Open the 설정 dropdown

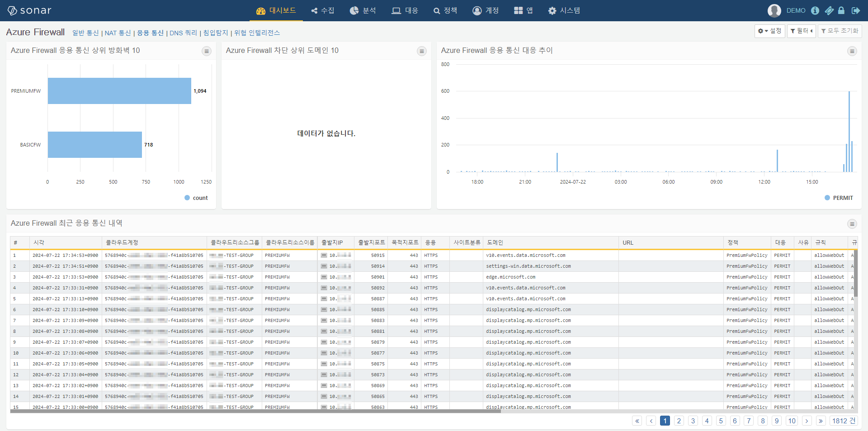(x=769, y=31)
